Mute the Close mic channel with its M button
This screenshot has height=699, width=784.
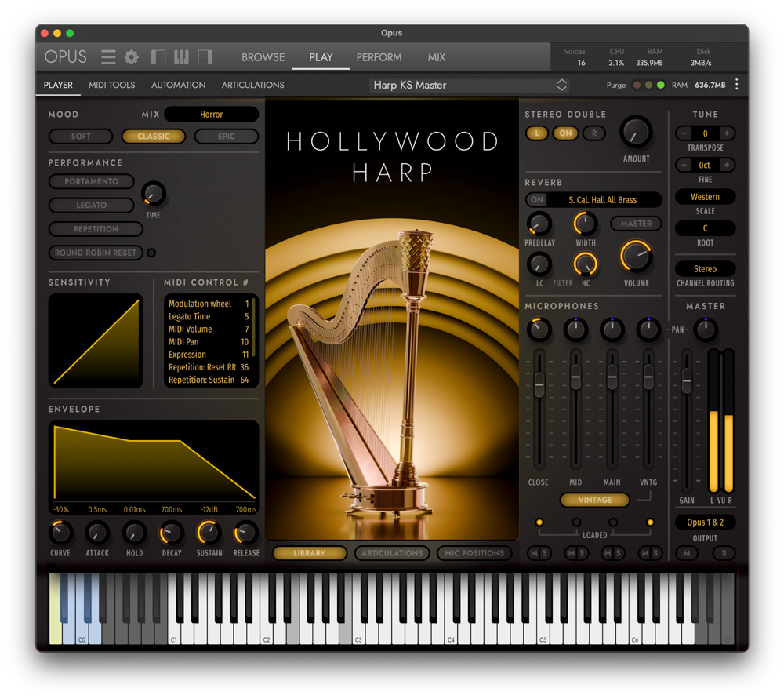533,553
